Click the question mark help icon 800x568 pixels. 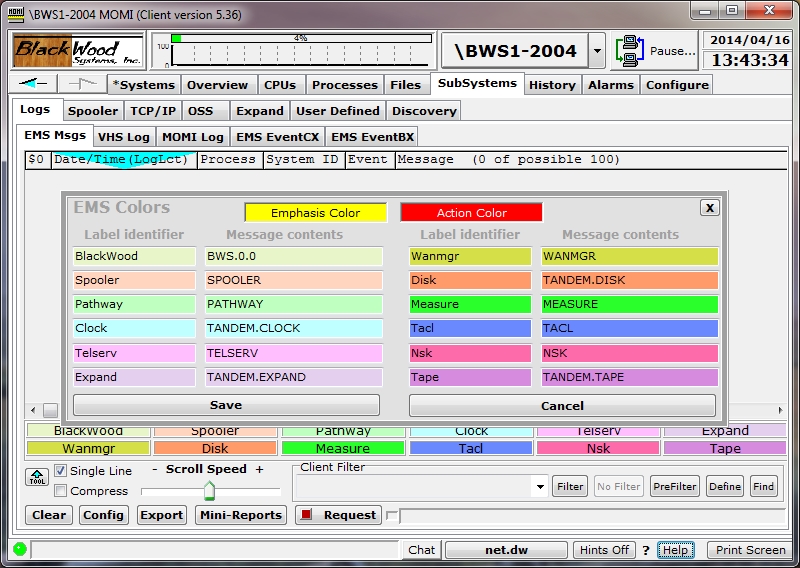(x=646, y=550)
